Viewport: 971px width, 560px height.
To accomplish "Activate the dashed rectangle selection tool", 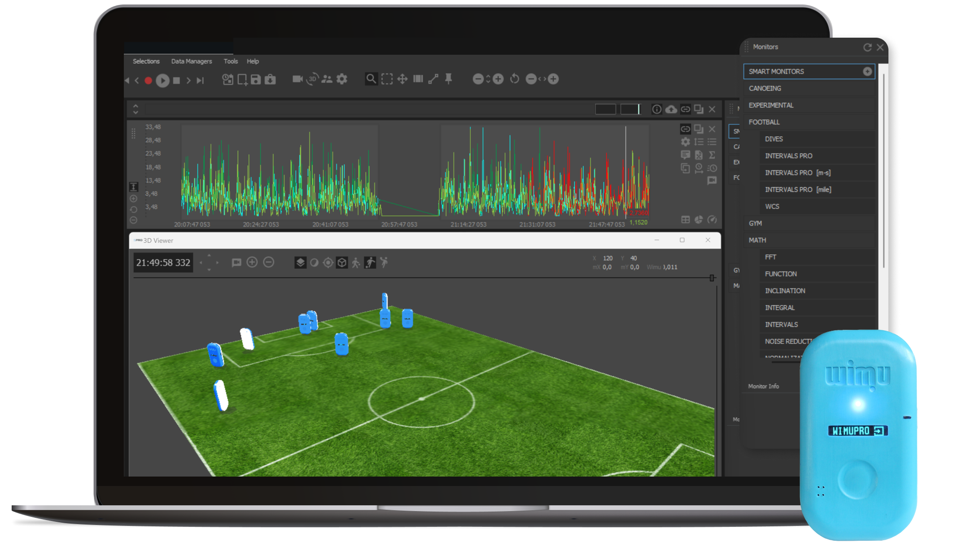I will [387, 79].
